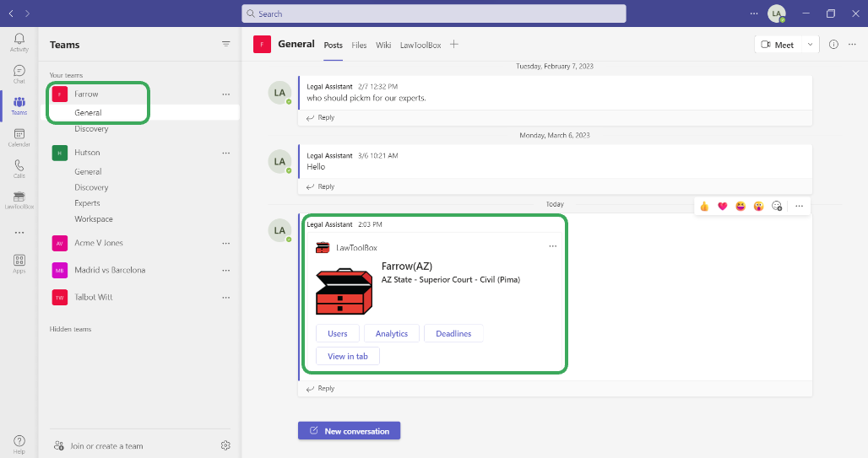Open more reactions picker
Viewport: 868px width, 458px height.
coord(777,207)
